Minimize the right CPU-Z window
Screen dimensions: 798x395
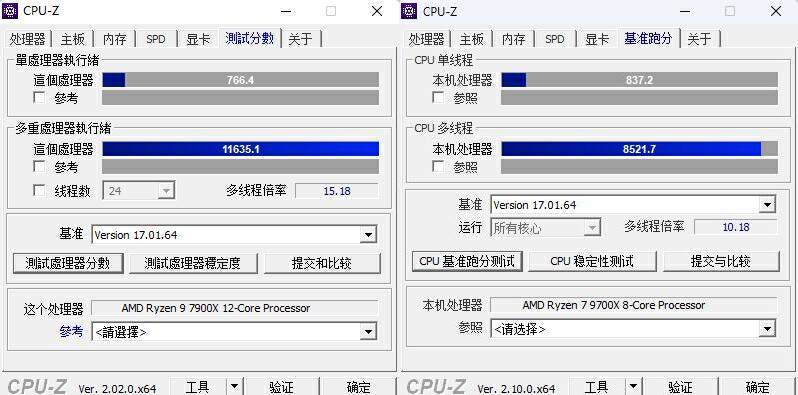point(685,11)
